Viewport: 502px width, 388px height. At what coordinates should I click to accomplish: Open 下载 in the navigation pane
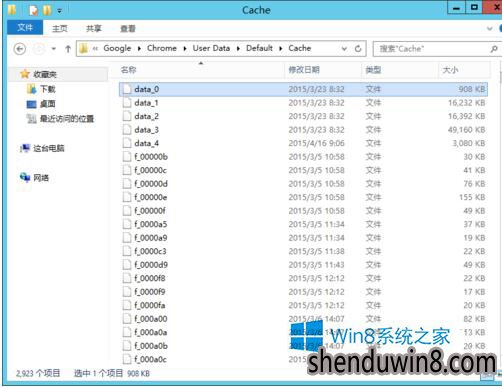pos(48,89)
